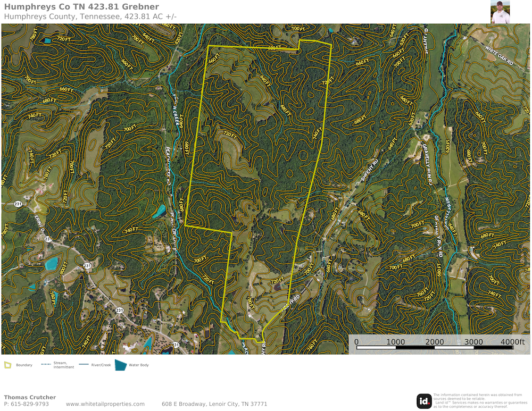Image resolution: width=532 pixels, height=411 pixels.
Task: Click the map title Humphreys Co TN 423.81 Grebner
Action: (x=81, y=7)
